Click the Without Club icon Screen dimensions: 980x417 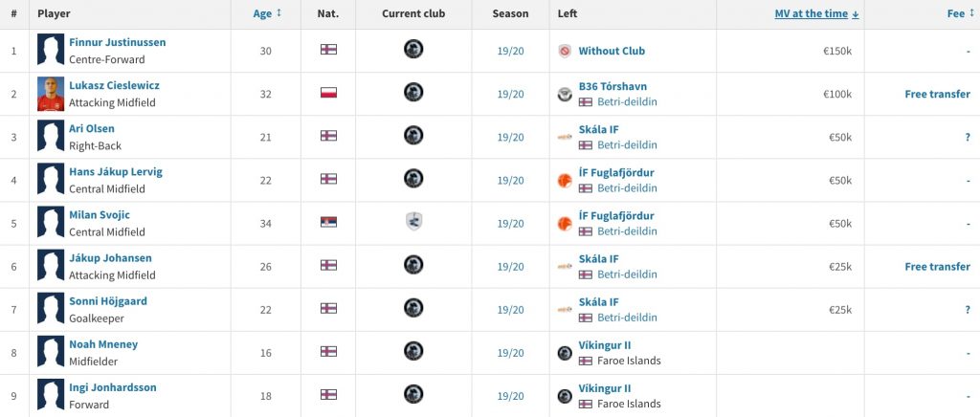(x=565, y=52)
